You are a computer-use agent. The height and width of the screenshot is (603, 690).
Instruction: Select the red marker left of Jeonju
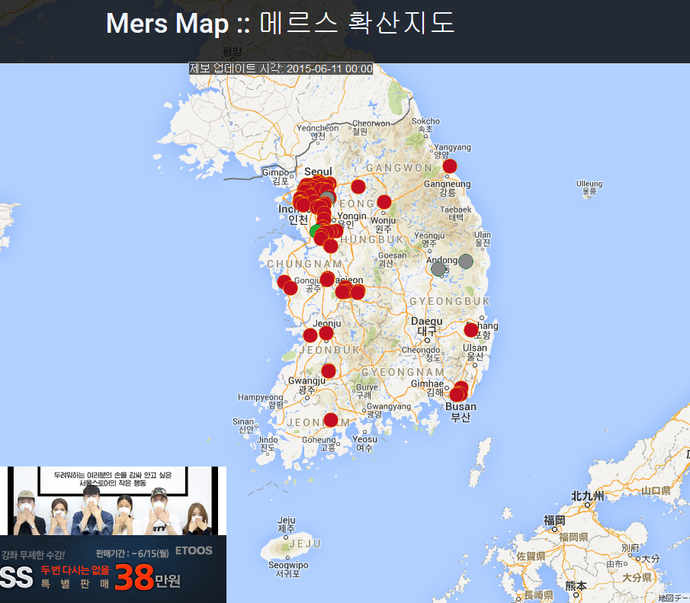click(310, 335)
